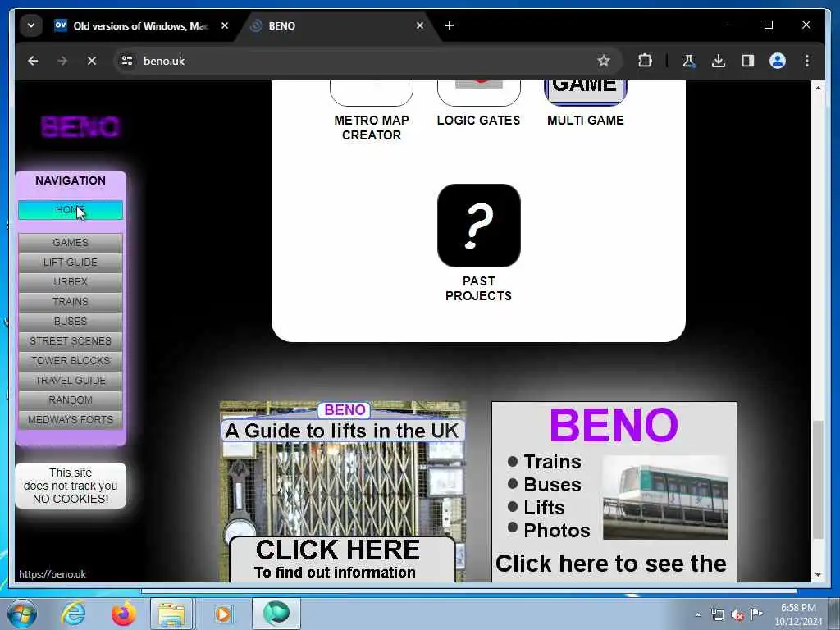Click the scrollbar down arrow
The height and width of the screenshot is (630, 840).
tap(818, 575)
